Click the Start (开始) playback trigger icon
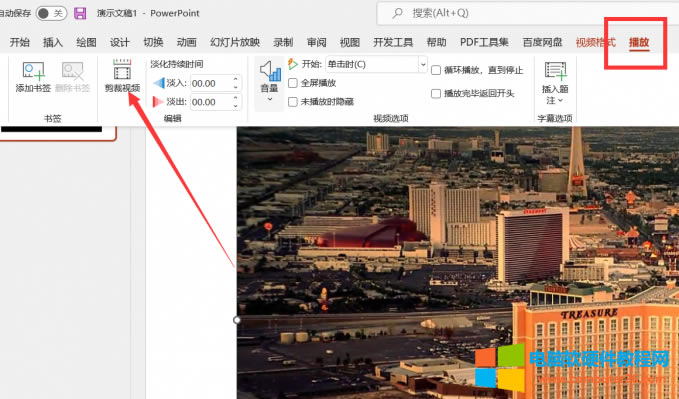 [293, 64]
